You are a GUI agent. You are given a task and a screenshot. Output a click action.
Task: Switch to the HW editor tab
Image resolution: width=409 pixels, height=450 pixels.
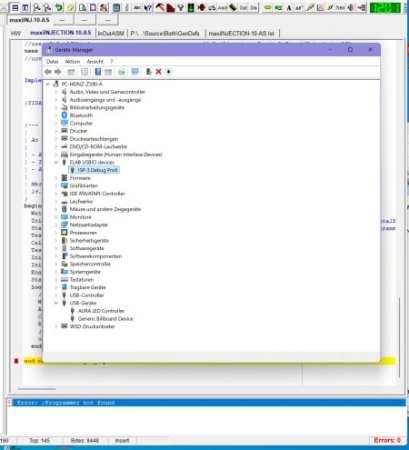click(16, 33)
